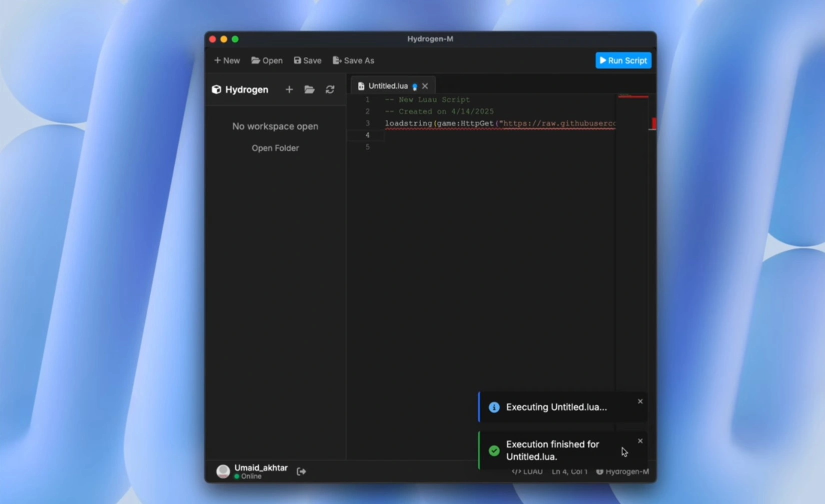Click the Open Folder link

(x=275, y=148)
